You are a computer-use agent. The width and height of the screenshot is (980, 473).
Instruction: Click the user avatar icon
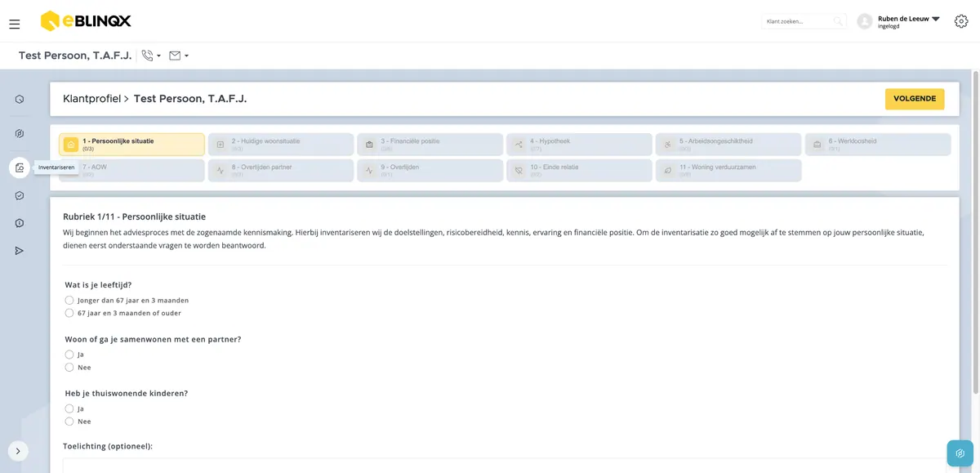(x=865, y=21)
